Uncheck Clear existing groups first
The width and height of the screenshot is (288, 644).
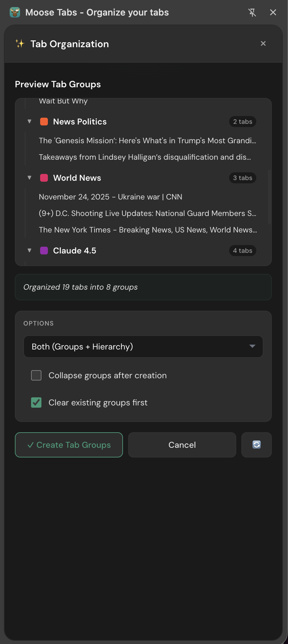point(36,403)
